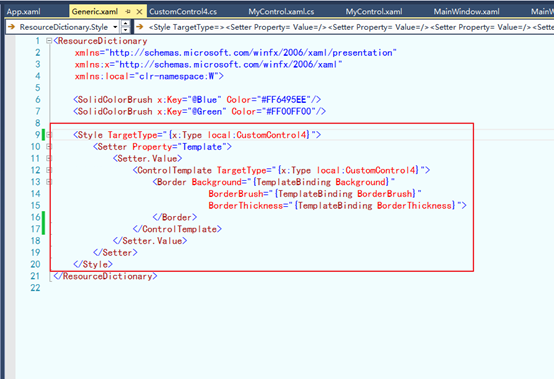The image size is (554, 379).
Task: Collapse the Setter.Value block on line 11
Action: pos(49,158)
